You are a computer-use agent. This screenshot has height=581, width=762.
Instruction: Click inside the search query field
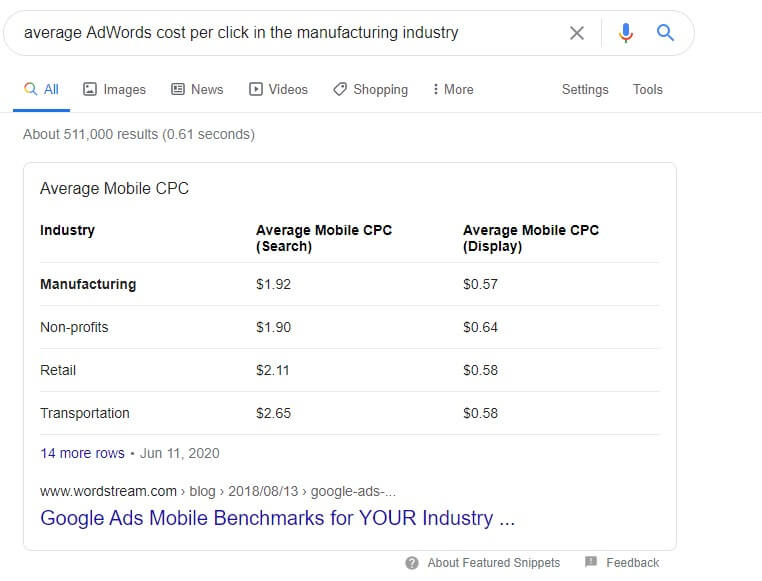[x=292, y=33]
